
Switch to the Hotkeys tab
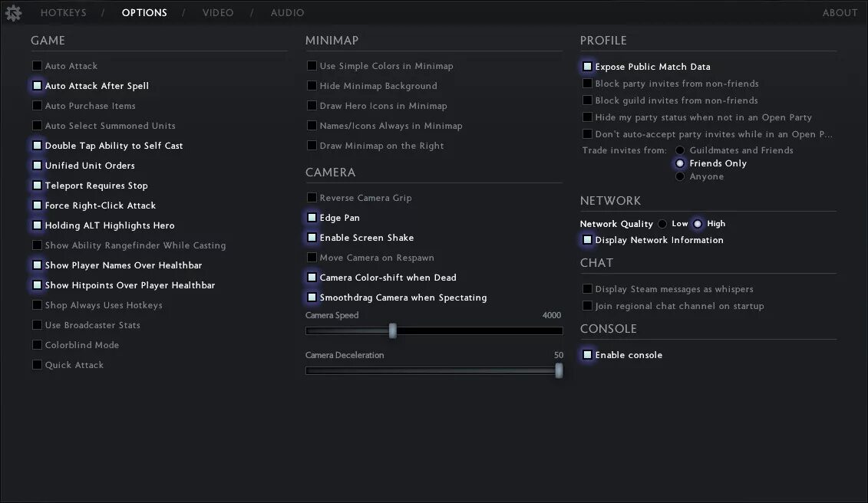coord(63,13)
